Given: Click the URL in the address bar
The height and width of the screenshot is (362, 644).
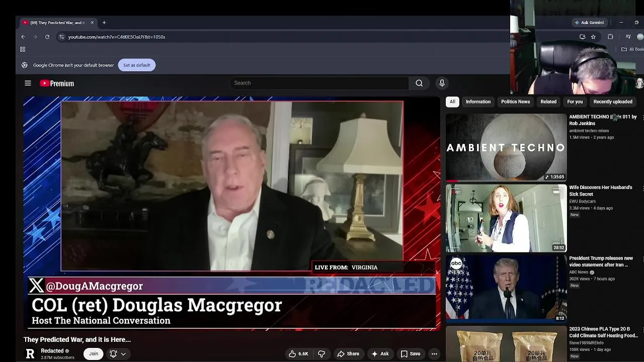Looking at the screenshot, I should [117, 37].
